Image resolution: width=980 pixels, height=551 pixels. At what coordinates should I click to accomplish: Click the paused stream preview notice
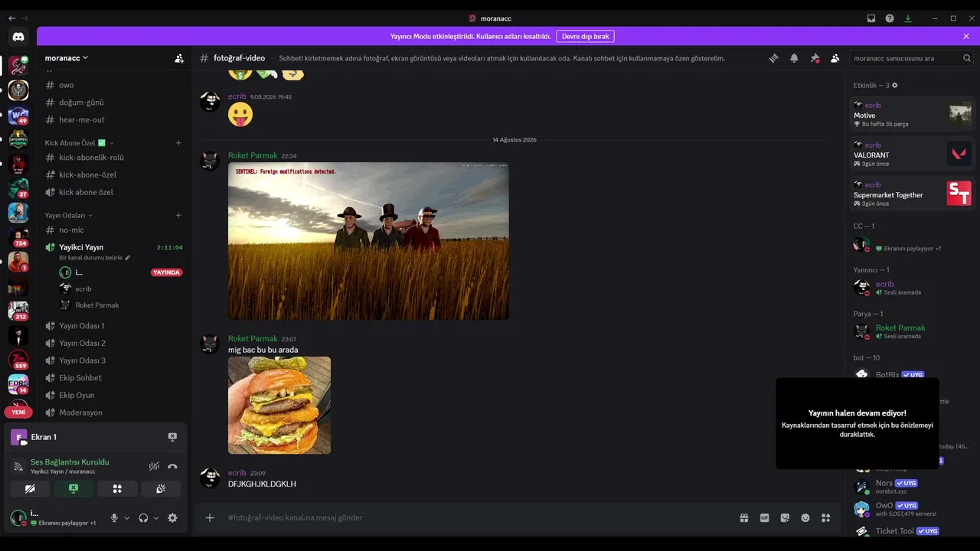coord(857,423)
